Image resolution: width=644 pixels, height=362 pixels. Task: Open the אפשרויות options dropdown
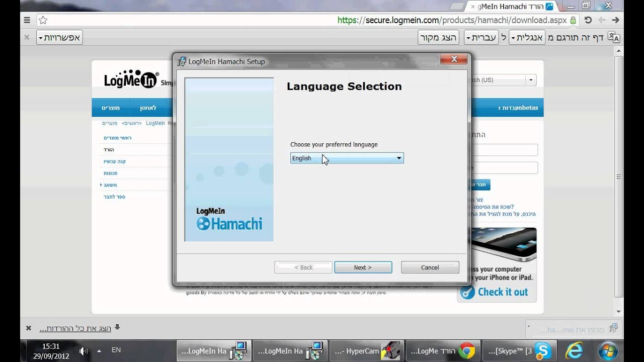(x=59, y=38)
